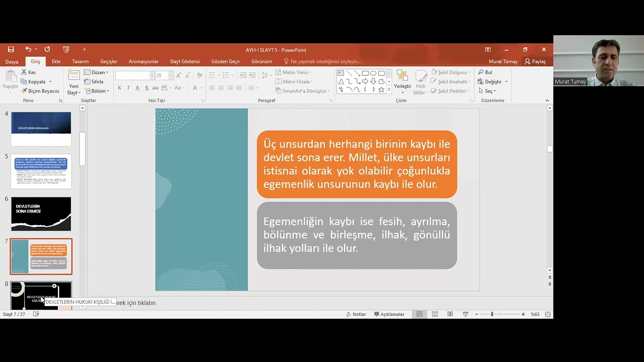Start slideshow from the quick access toolbar
The width and height of the screenshot is (644, 362).
click(x=66, y=49)
